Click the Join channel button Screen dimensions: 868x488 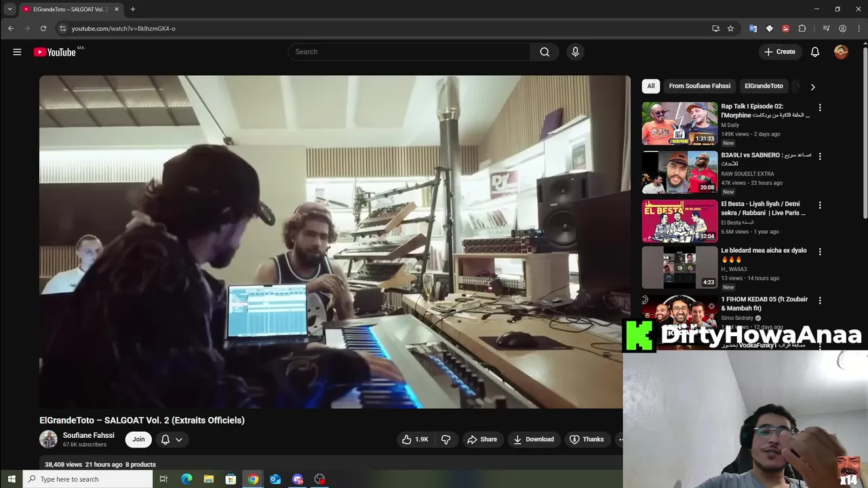click(x=138, y=439)
